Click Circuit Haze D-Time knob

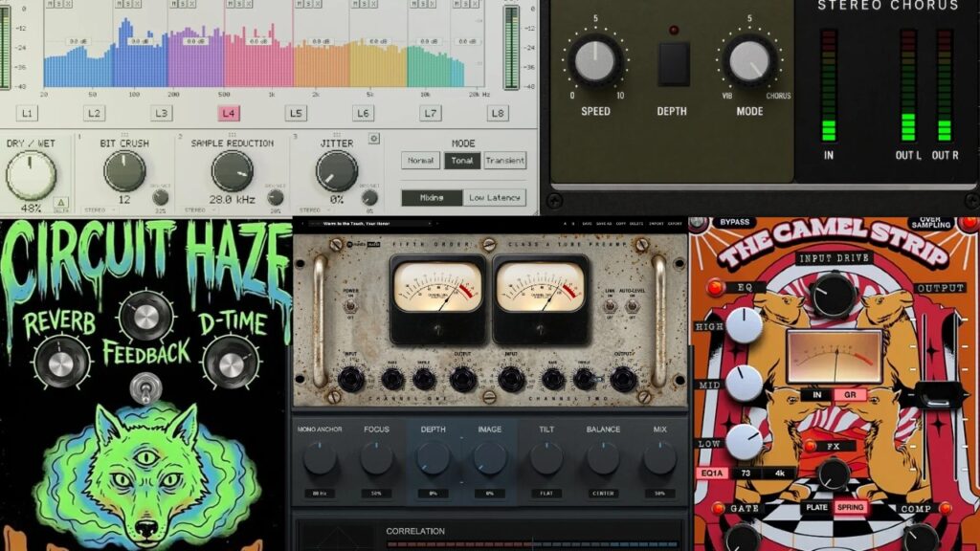click(x=231, y=363)
